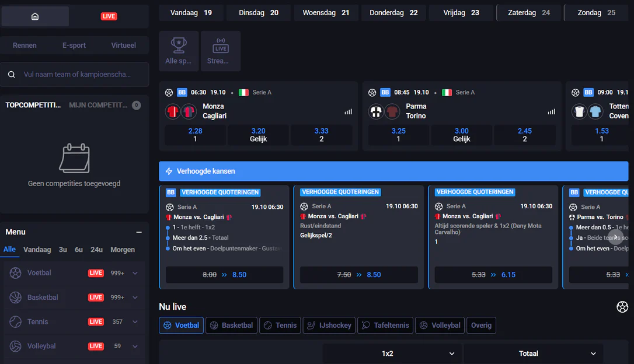The image size is (634, 364).
Task: Choose the Woensdag 21 date tab
Action: pos(326,12)
